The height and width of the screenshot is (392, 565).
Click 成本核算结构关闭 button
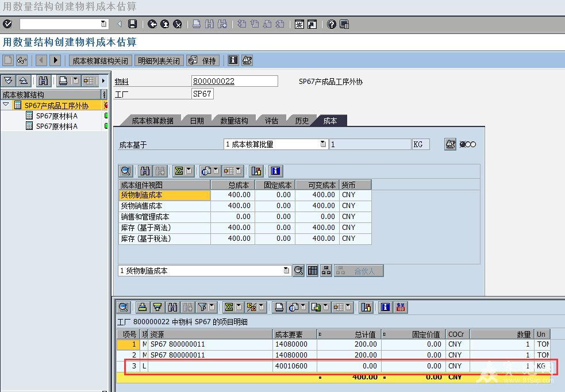[x=101, y=60]
